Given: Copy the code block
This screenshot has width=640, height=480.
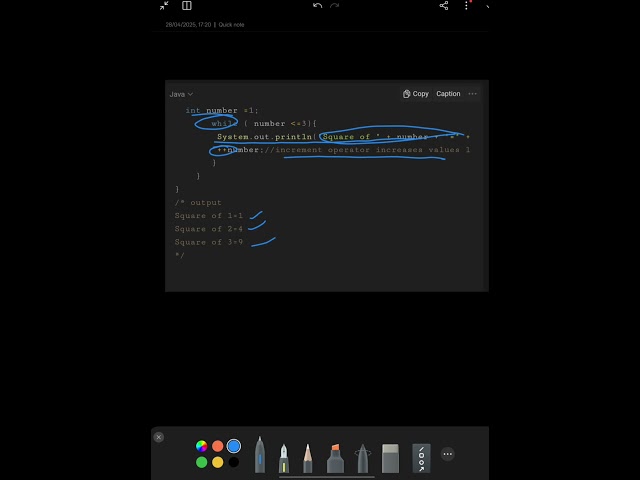Looking at the screenshot, I should pyautogui.click(x=416, y=94).
